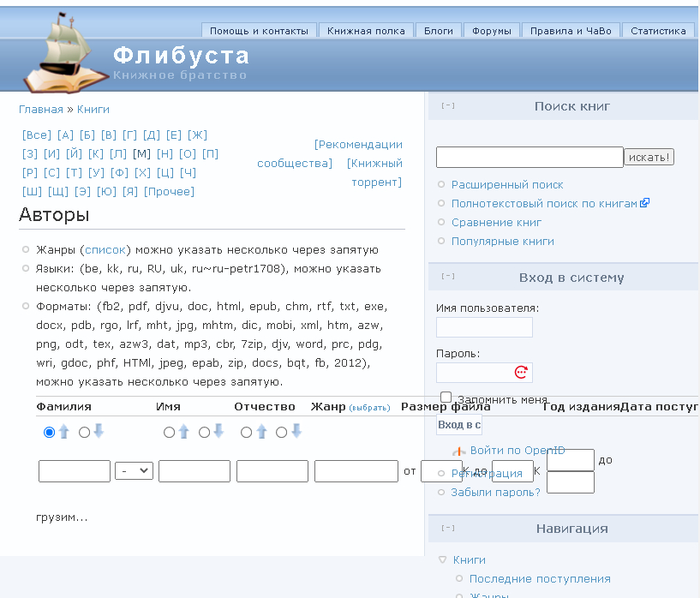This screenshot has width=700, height=598.
Task: Select ascending sort radio for Имя
Action: [x=169, y=432]
